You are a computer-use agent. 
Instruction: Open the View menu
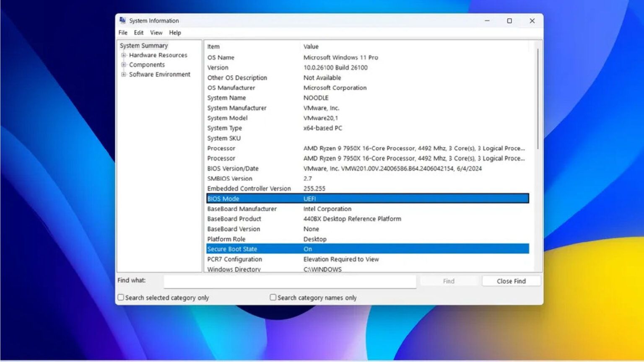[156, 32]
